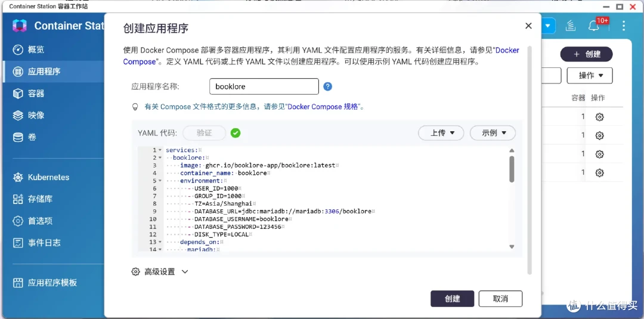Click the DATABASE_PASSWORD=123456 line
644x319 pixels.
[x=237, y=227]
